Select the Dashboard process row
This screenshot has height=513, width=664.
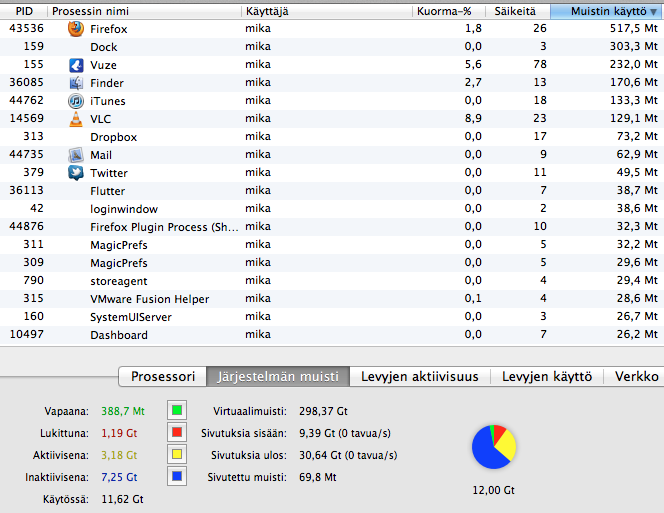point(332,335)
